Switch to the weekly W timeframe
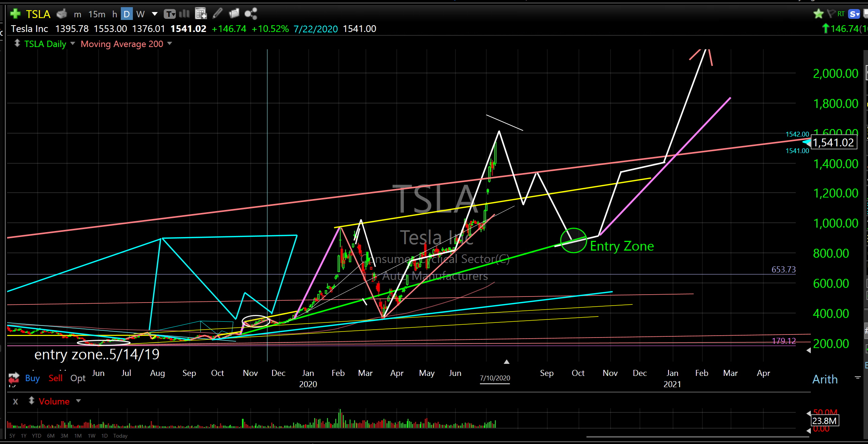The width and height of the screenshot is (868, 444). click(x=140, y=14)
